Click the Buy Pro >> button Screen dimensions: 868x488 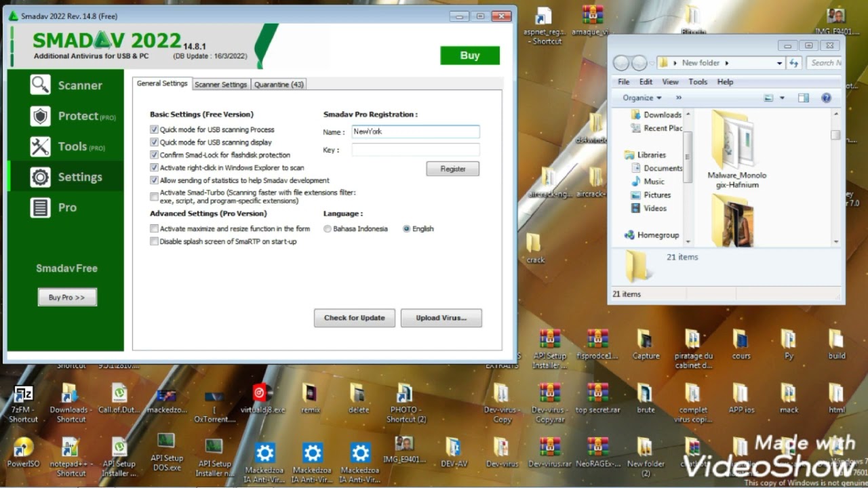[67, 297]
